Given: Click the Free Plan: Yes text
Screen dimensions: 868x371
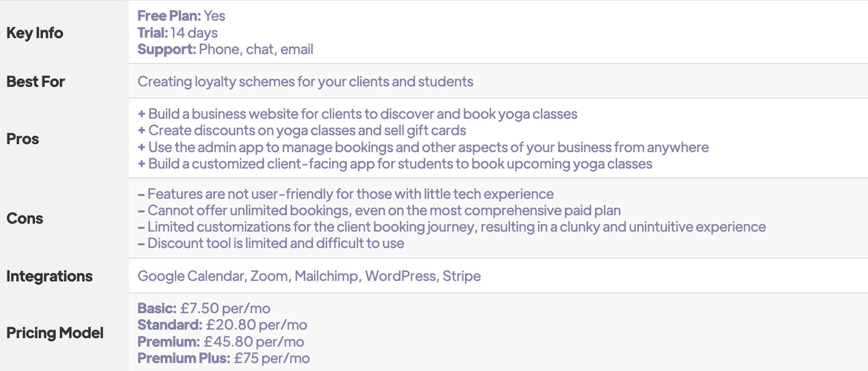Looking at the screenshot, I should click(x=181, y=16).
